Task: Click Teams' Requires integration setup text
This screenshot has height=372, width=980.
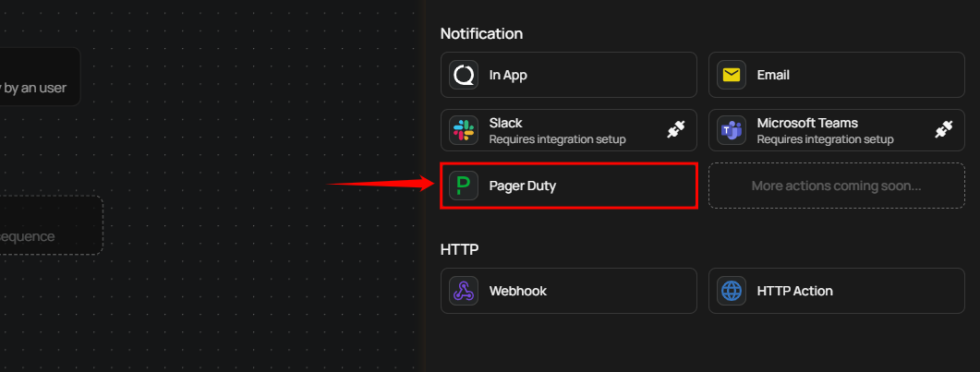Action: 825,139
